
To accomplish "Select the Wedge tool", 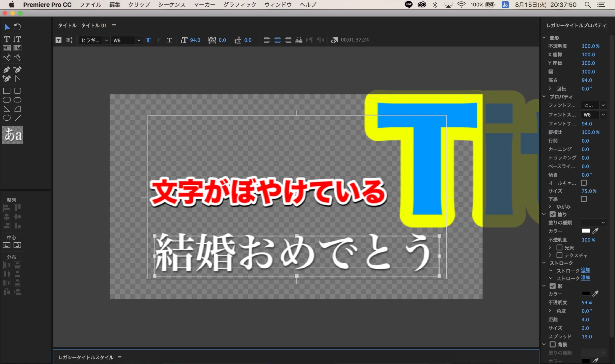I will click(7, 109).
